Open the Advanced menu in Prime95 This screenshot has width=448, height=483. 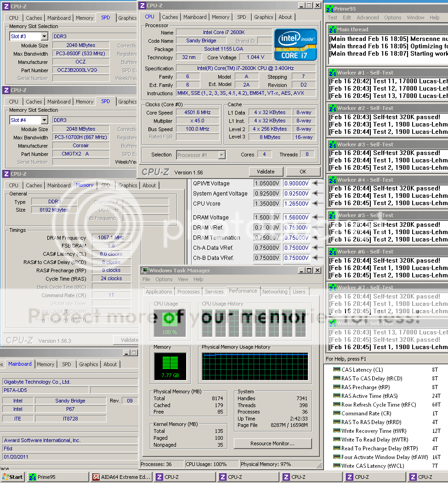pyautogui.click(x=368, y=17)
